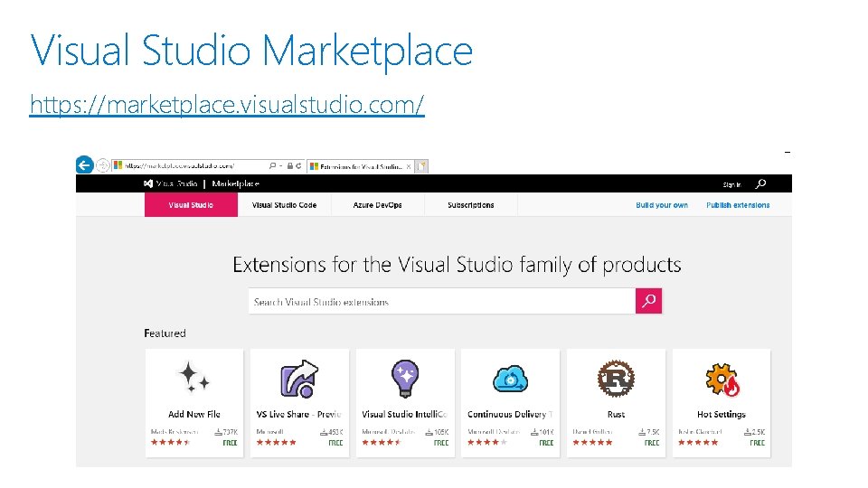Open a new browser tab

coord(422,166)
